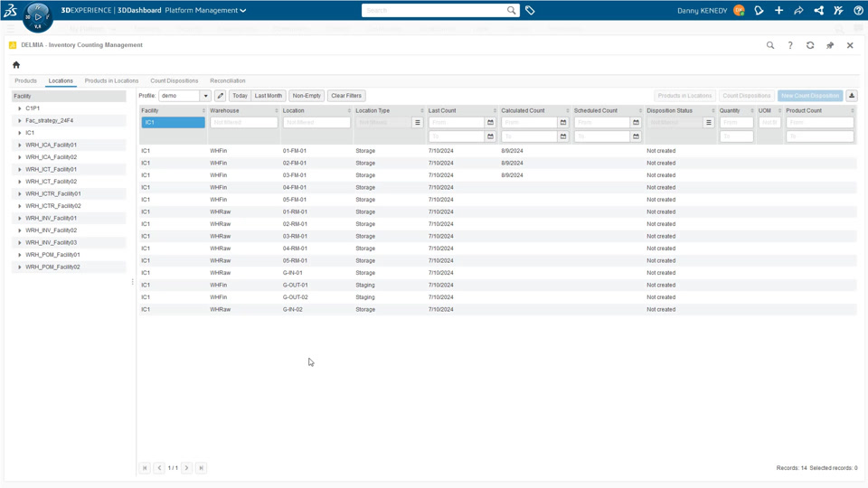This screenshot has width=868, height=488.
Task: Expand the IC1 facility node
Action: click(x=20, y=133)
